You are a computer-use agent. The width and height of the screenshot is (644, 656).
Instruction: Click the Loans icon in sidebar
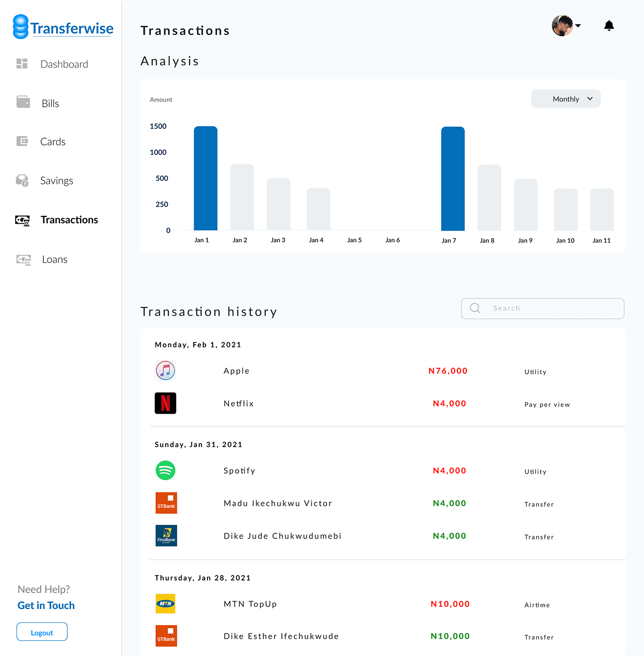pos(23,260)
